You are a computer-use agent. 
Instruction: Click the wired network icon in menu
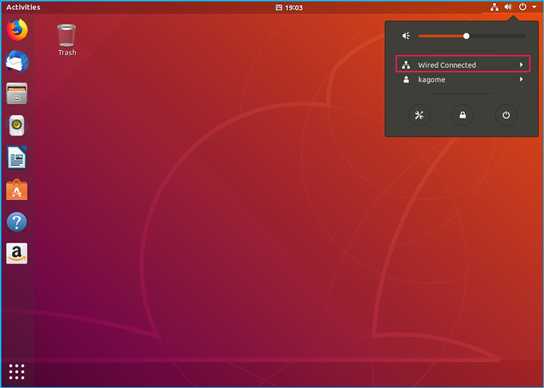pyautogui.click(x=406, y=65)
